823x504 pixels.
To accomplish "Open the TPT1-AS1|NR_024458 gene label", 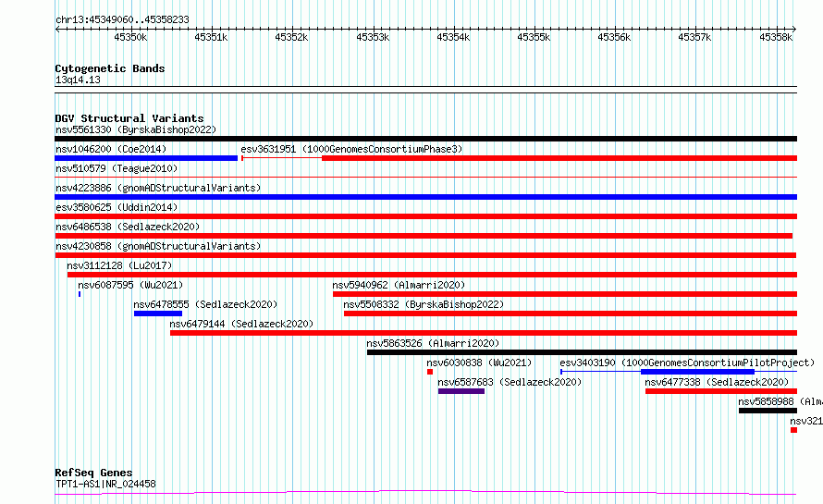I will [105, 484].
